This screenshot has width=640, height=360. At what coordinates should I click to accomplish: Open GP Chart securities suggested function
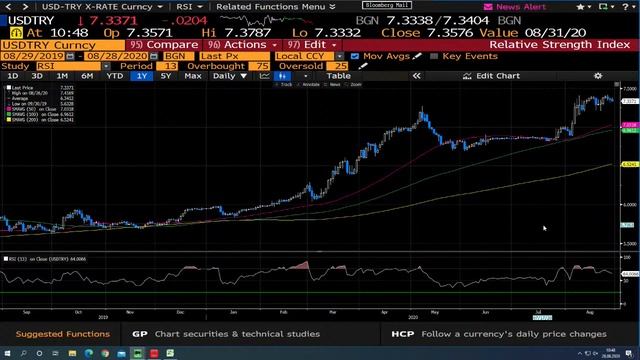click(x=226, y=334)
